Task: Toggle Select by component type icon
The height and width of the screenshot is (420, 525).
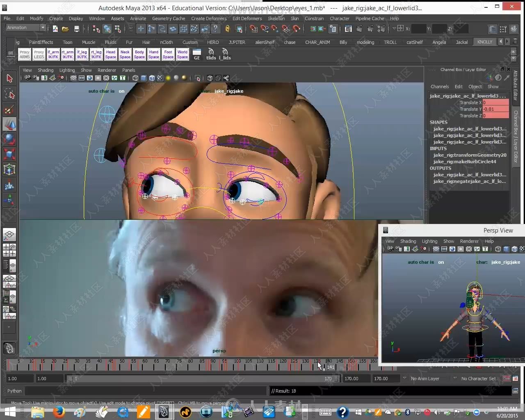Action: coord(118,29)
